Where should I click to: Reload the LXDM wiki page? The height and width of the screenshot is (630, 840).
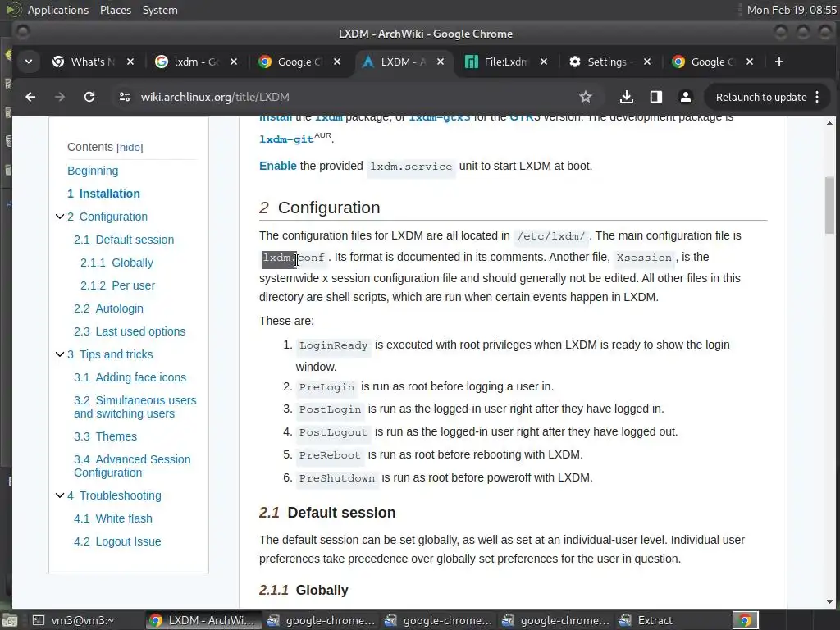click(89, 97)
